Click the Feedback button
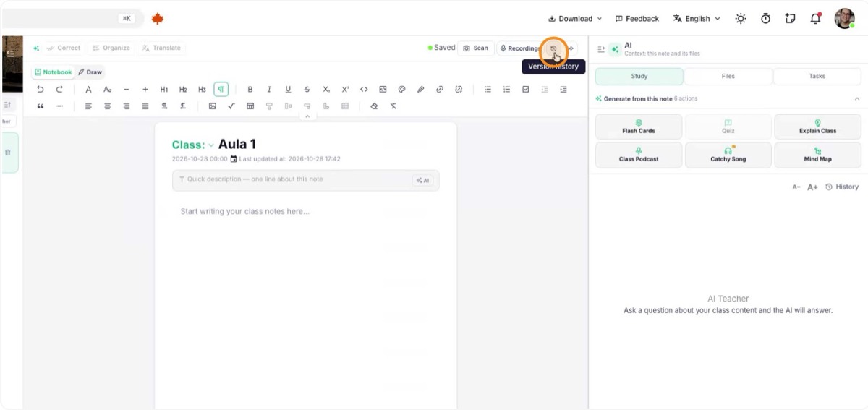 (637, 19)
